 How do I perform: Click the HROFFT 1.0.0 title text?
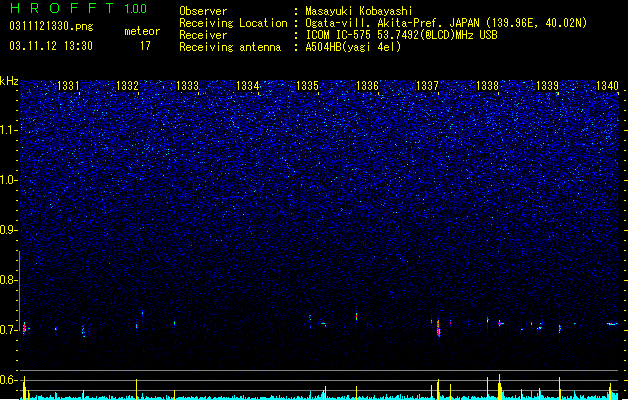click(x=79, y=8)
